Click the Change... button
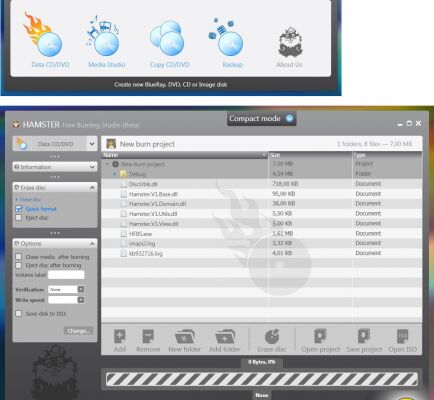Viewport: 434px width, 400px height. tap(78, 331)
